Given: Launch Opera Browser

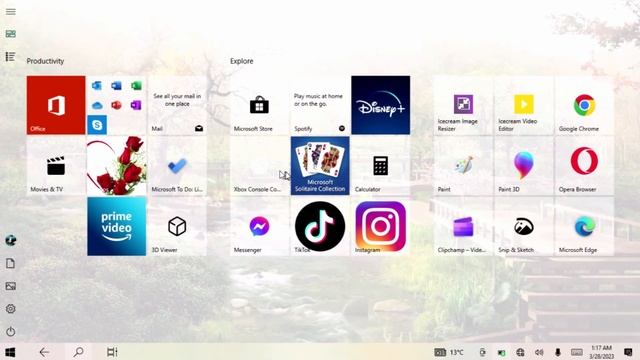Looking at the screenshot, I should click(x=584, y=166).
